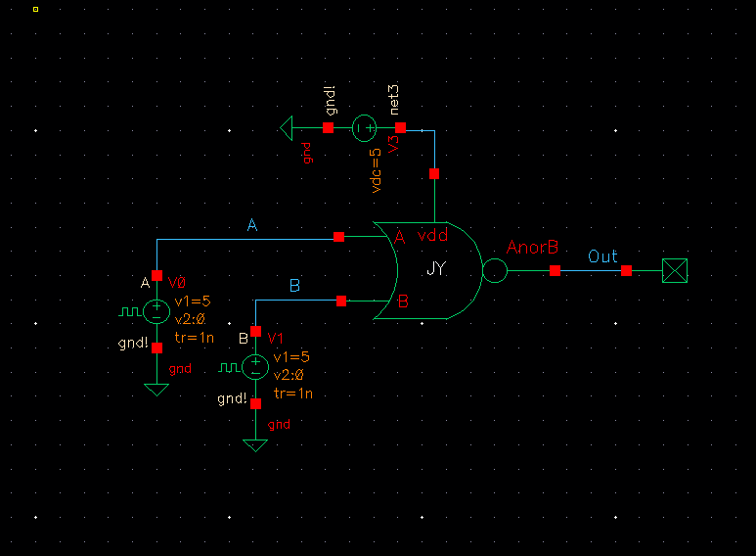This screenshot has width=756, height=556.
Task: Click the output bubble of the NOR gate
Action: coord(495,271)
